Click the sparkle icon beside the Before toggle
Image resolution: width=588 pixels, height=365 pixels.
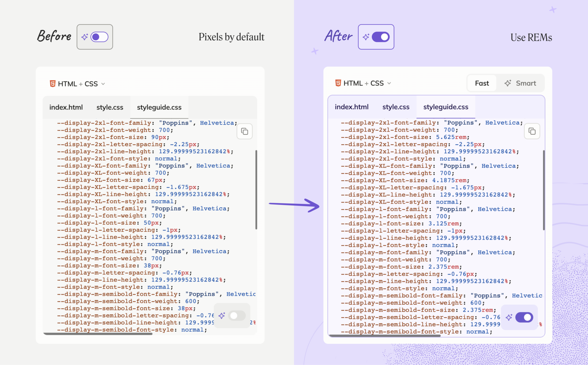click(x=85, y=36)
